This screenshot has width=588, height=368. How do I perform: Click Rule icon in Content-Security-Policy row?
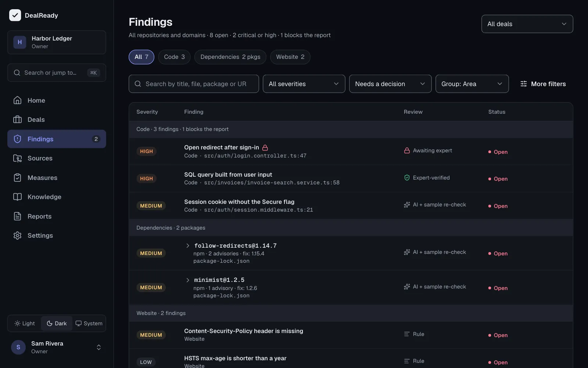pyautogui.click(x=407, y=334)
